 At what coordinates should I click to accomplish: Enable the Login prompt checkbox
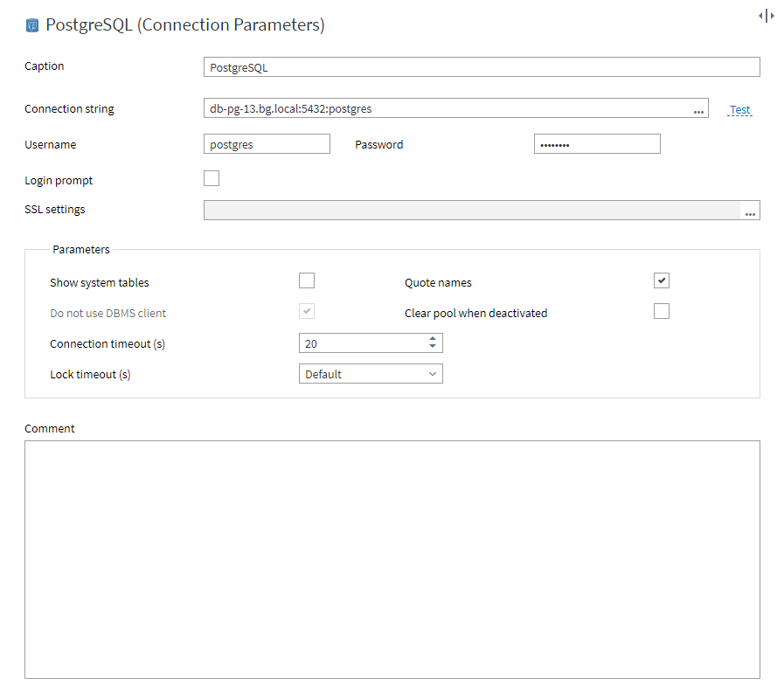click(x=212, y=178)
